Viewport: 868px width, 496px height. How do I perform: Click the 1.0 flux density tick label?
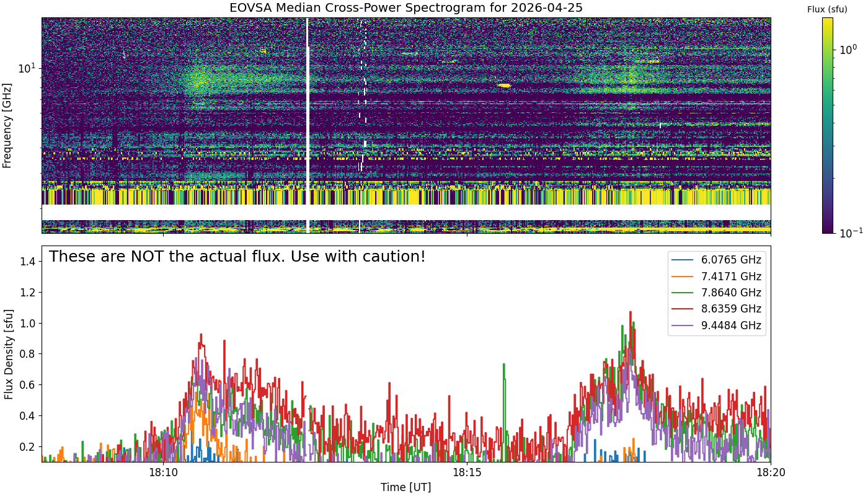click(27, 323)
